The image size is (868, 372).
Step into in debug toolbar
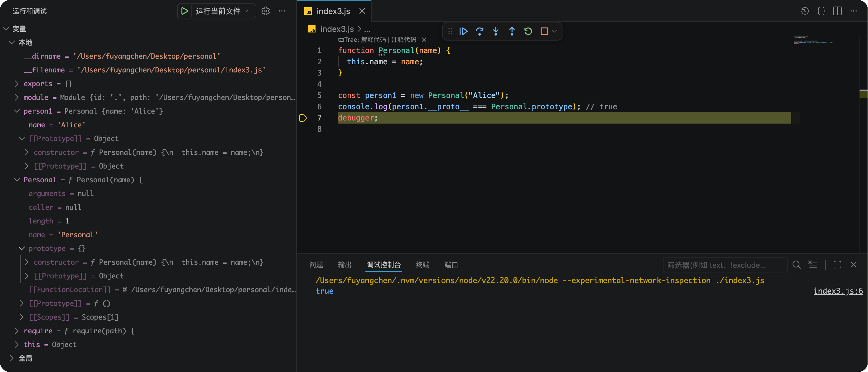(x=496, y=32)
